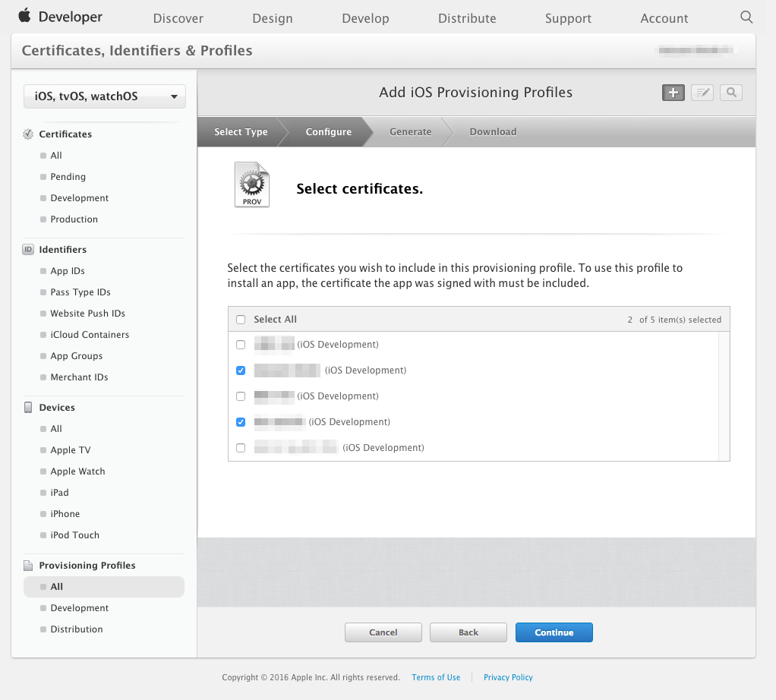Viewport: 776px width, 700px height.
Task: Open the Terms of Use link
Action: point(436,677)
